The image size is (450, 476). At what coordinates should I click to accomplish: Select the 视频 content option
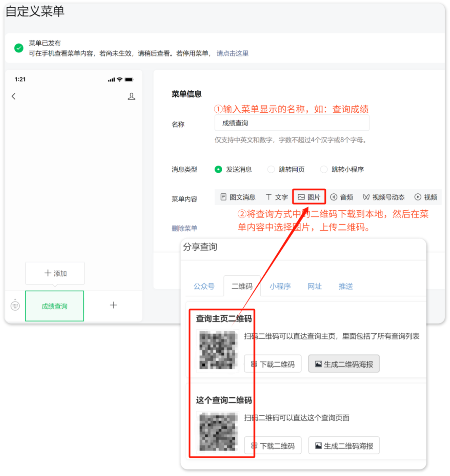coord(426,197)
